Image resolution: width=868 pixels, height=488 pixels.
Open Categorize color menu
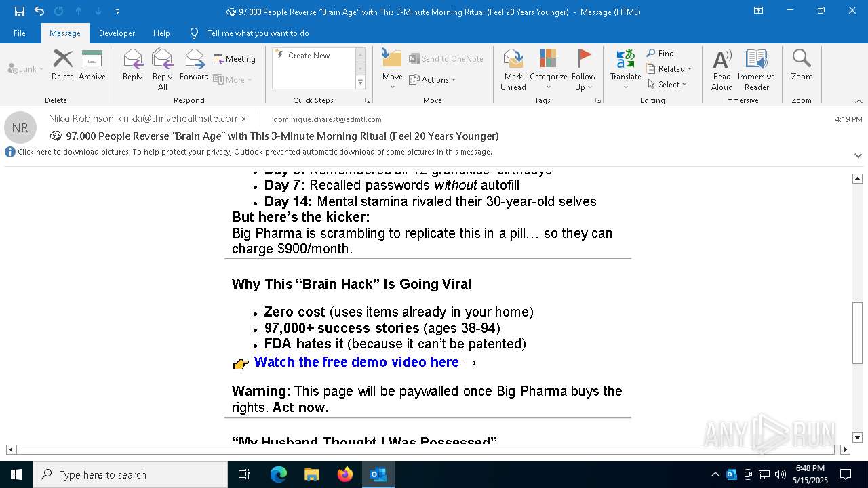click(x=548, y=69)
